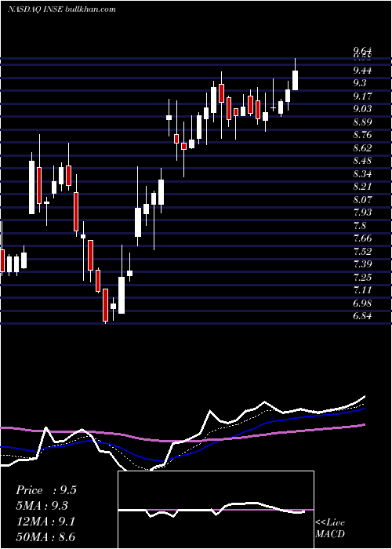Click the 7.93 price axis label
392x549 pixels.
pyautogui.click(x=362, y=213)
